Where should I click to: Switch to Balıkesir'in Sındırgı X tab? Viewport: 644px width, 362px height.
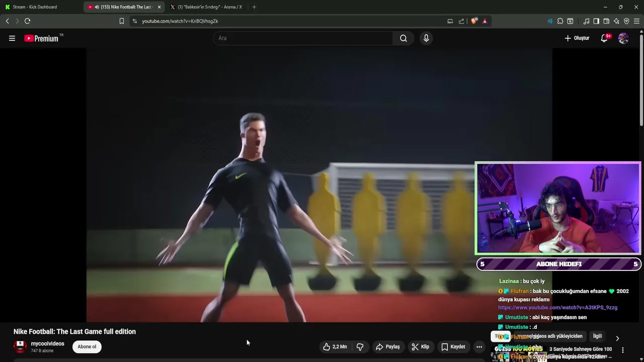[x=206, y=7]
